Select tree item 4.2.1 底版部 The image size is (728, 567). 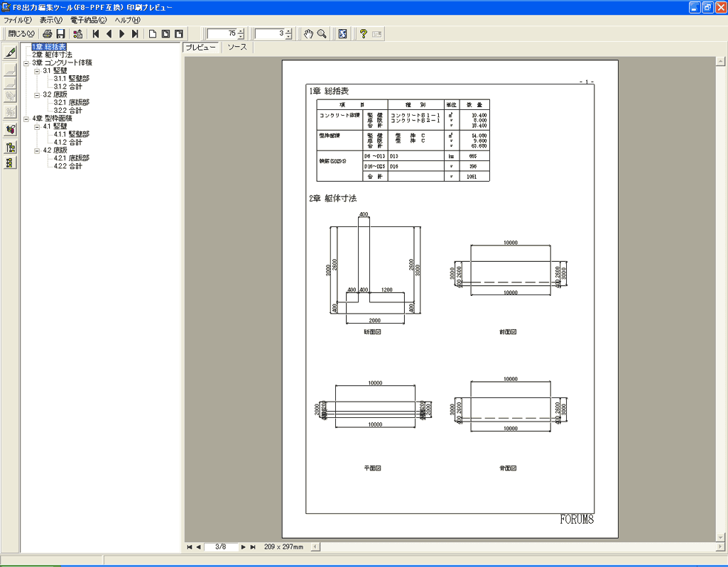(x=72, y=158)
